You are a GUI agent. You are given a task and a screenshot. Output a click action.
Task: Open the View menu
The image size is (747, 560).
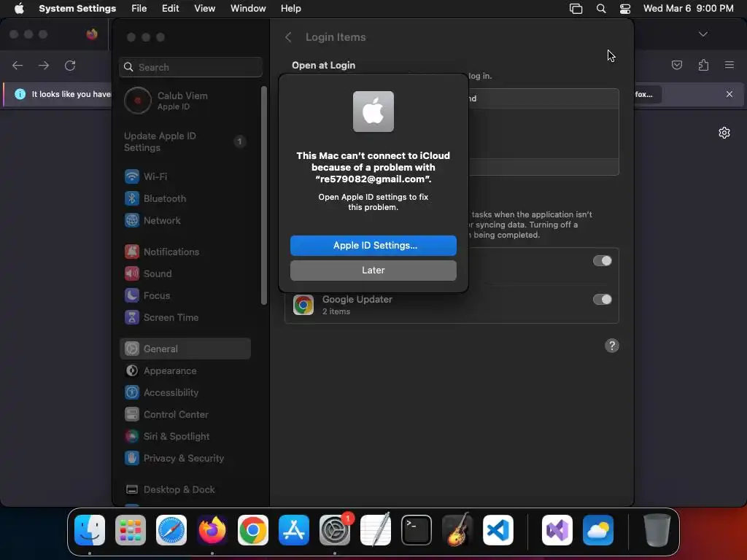click(x=205, y=9)
